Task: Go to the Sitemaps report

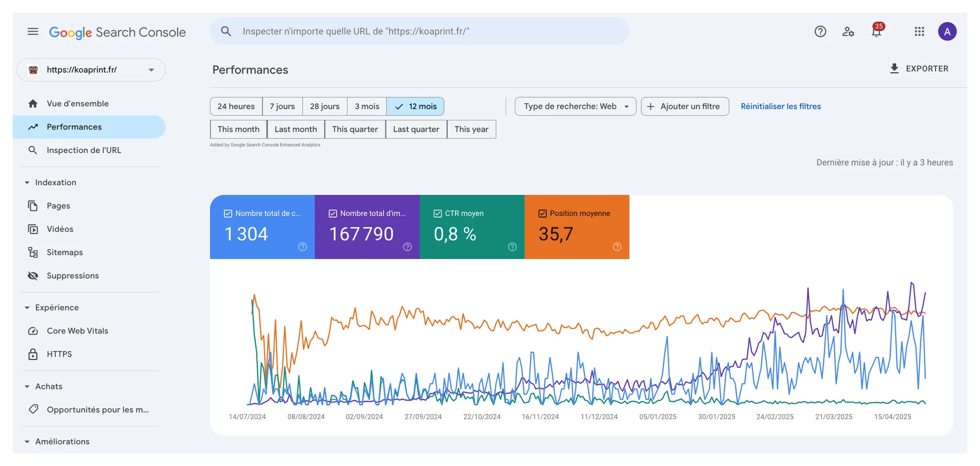Action: 89,252
